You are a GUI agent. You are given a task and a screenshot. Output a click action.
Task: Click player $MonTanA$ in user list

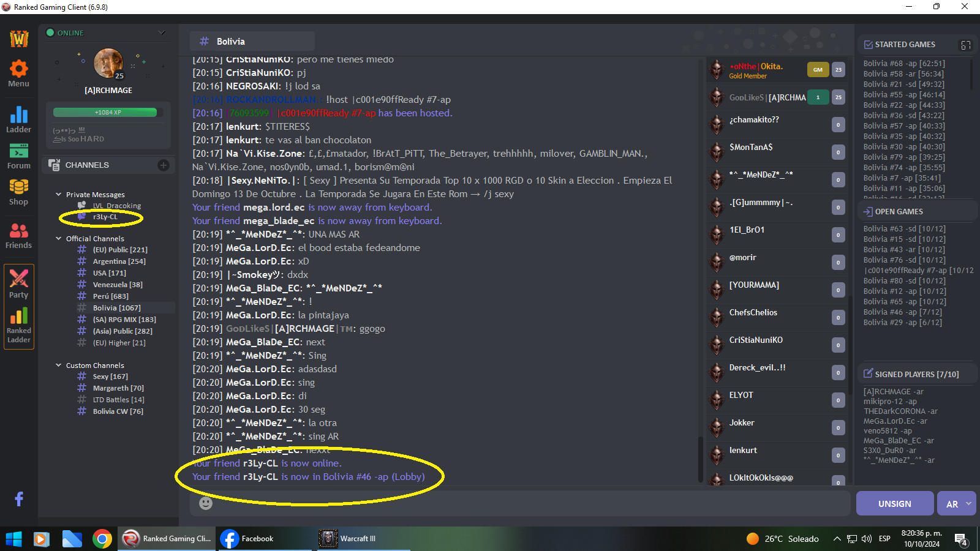(x=751, y=148)
